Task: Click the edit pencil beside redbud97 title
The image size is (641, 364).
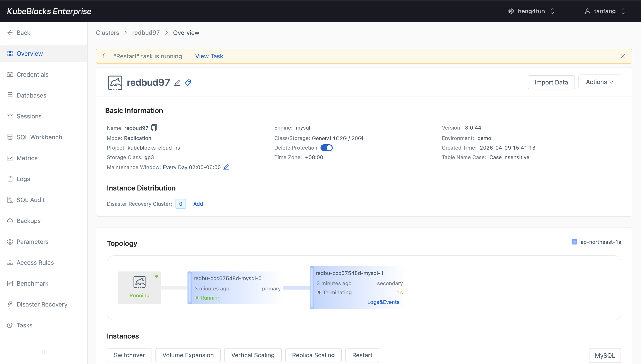Action: click(x=177, y=83)
